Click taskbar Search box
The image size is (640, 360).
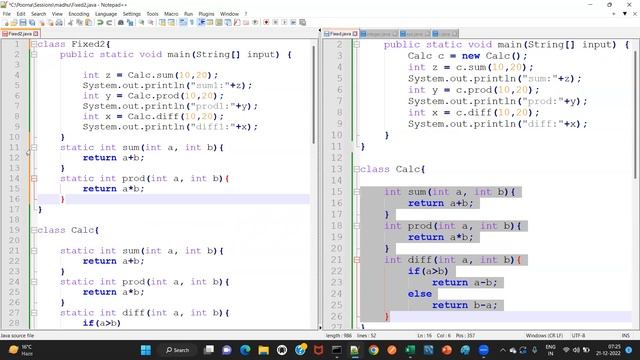coord(178,350)
